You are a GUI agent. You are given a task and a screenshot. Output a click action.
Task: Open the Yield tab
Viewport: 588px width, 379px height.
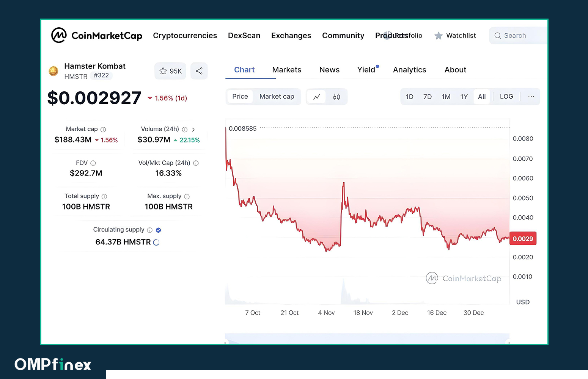point(366,70)
